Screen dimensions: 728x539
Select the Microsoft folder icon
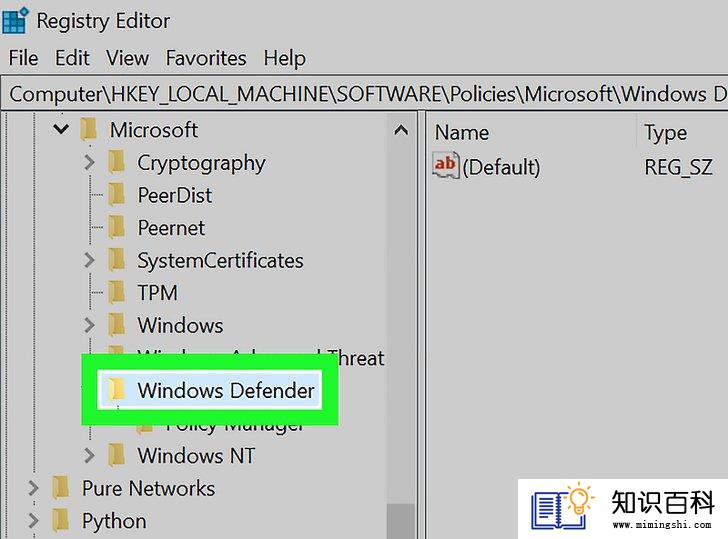(88, 130)
